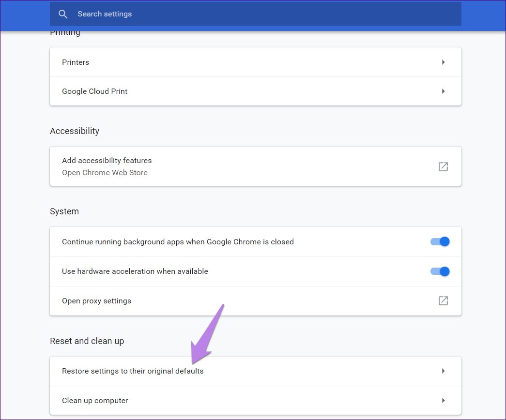Disable the background apps toggle
Viewport: 506px width, 420px height.
click(x=440, y=241)
